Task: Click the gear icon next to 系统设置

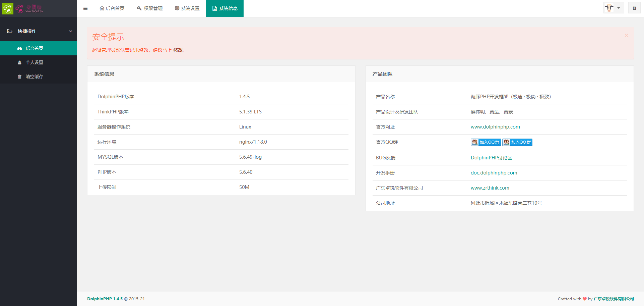Action: pyautogui.click(x=177, y=8)
